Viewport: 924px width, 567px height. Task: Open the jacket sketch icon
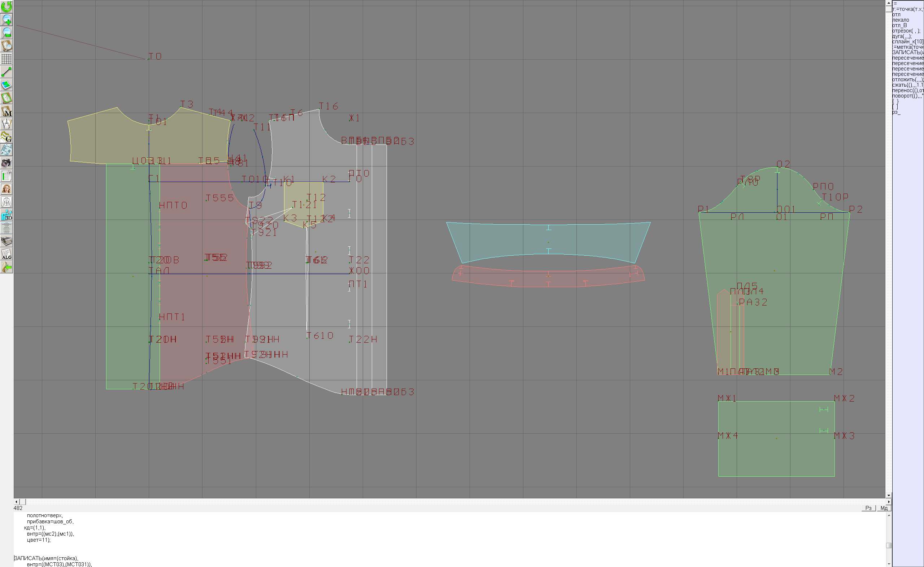point(6,202)
